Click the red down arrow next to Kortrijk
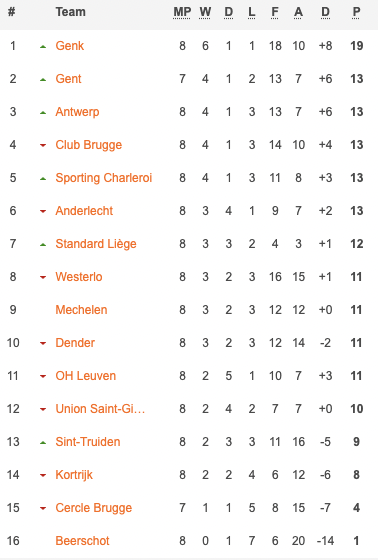 coord(43,475)
